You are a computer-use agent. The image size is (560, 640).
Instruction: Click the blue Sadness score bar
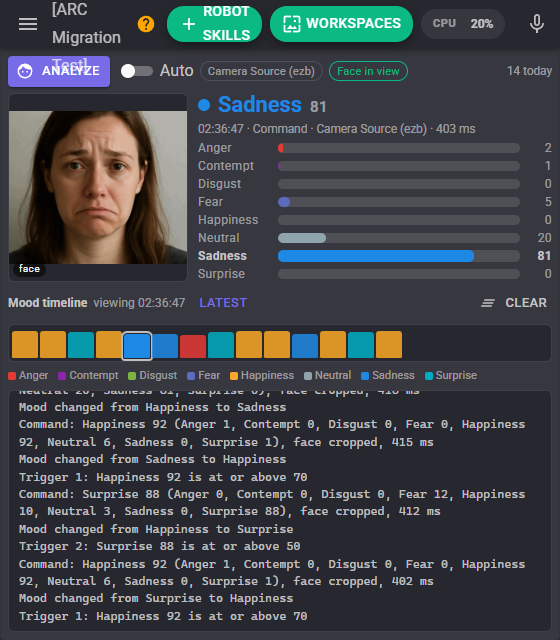point(399,256)
